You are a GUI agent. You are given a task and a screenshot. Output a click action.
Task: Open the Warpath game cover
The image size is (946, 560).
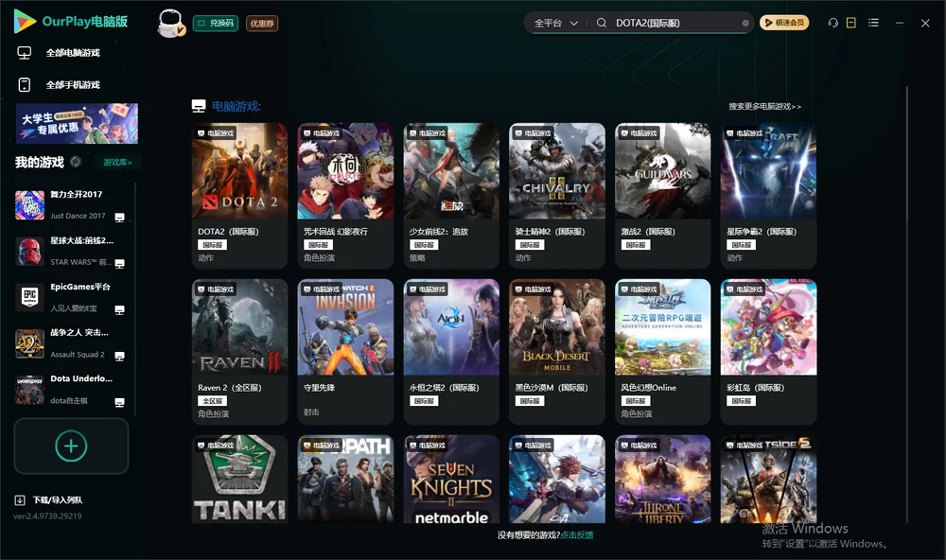click(345, 480)
